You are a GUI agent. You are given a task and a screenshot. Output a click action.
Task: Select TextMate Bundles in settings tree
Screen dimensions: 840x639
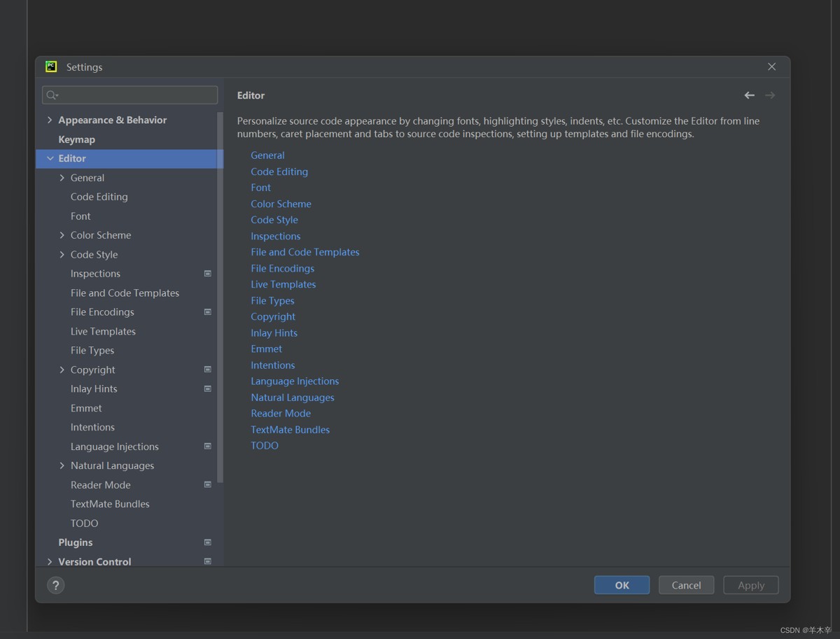pos(110,504)
